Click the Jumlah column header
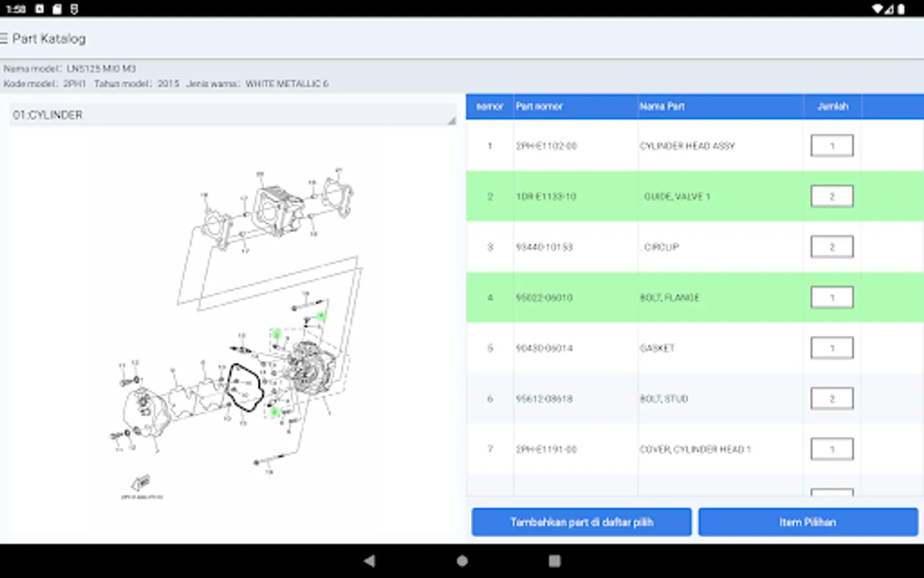Viewport: 924px width, 578px height. pos(832,107)
